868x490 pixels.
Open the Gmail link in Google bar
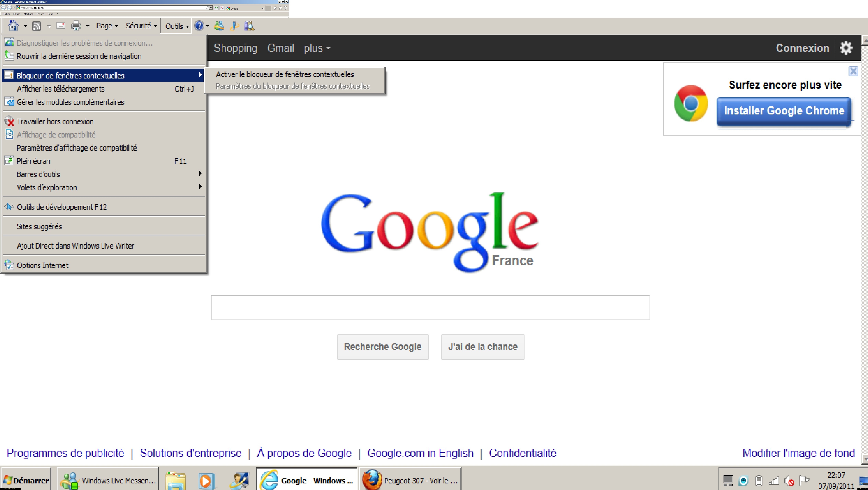click(281, 48)
